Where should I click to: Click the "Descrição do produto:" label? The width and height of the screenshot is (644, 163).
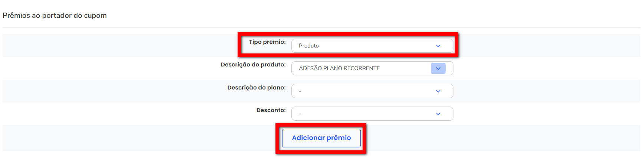click(x=253, y=65)
